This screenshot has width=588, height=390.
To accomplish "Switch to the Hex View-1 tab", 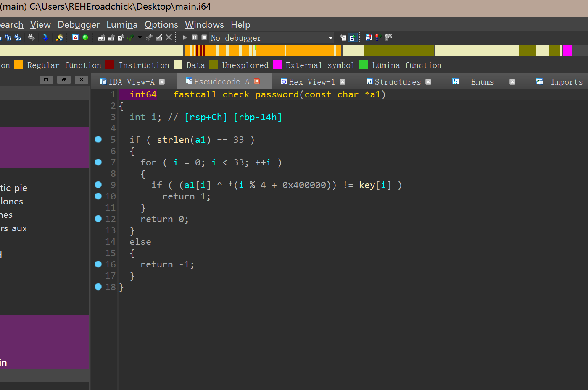I will [311, 82].
